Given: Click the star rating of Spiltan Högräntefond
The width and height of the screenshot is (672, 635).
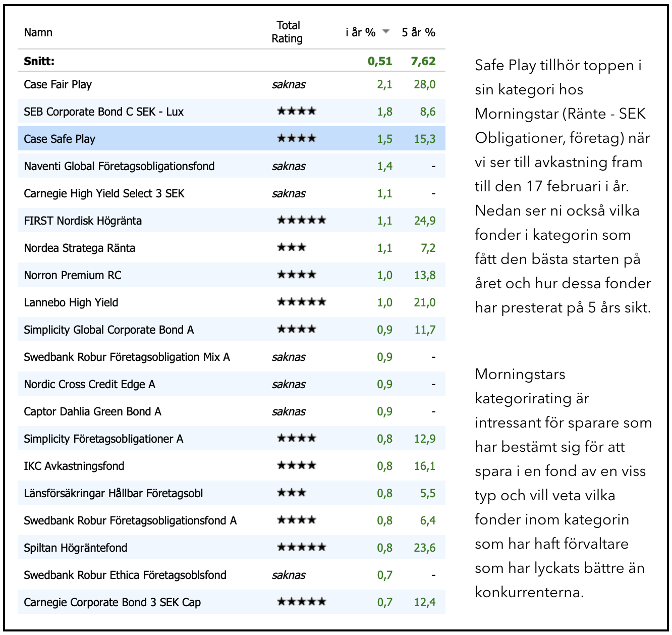Looking at the screenshot, I should tap(302, 547).
